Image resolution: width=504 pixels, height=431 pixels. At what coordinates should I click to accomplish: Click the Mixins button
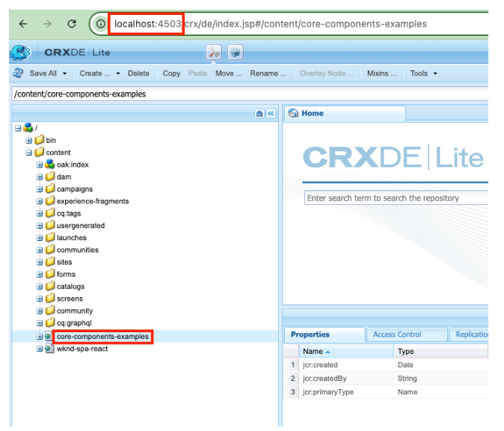click(x=381, y=73)
